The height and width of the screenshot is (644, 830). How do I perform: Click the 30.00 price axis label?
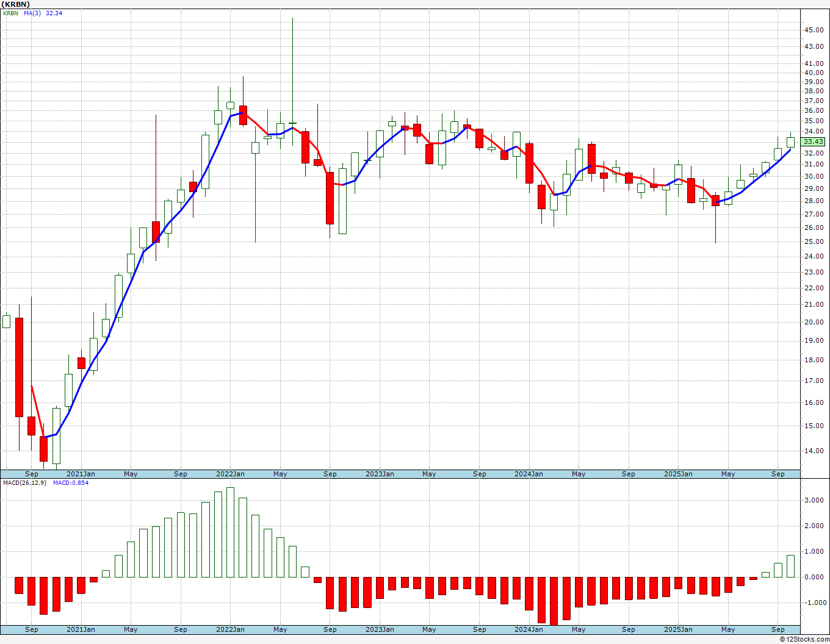[814, 176]
